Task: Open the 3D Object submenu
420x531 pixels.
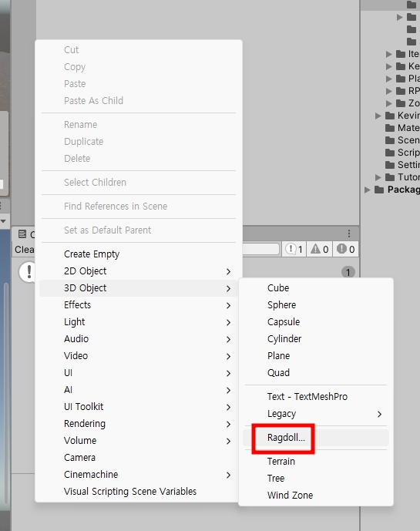Action: click(139, 288)
